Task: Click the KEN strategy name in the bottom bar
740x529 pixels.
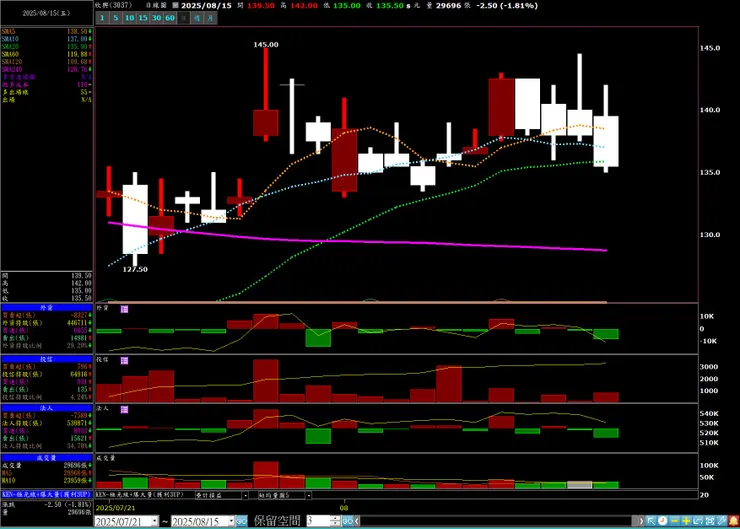Action: [x=141, y=495]
